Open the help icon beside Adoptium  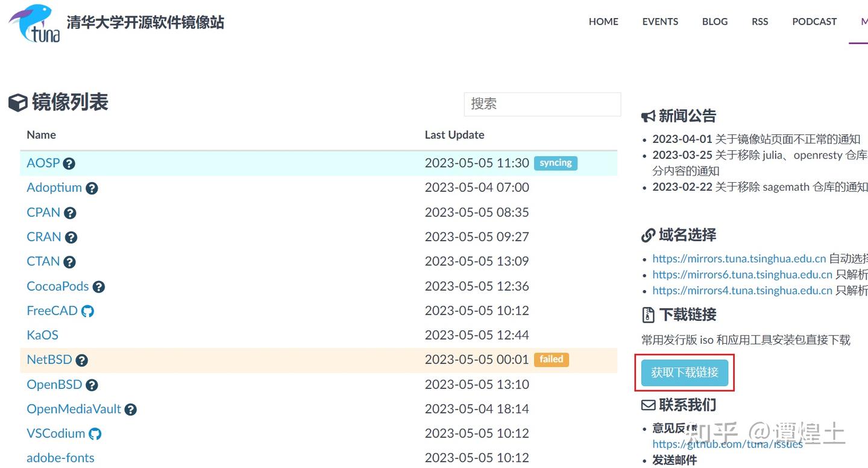tap(92, 188)
